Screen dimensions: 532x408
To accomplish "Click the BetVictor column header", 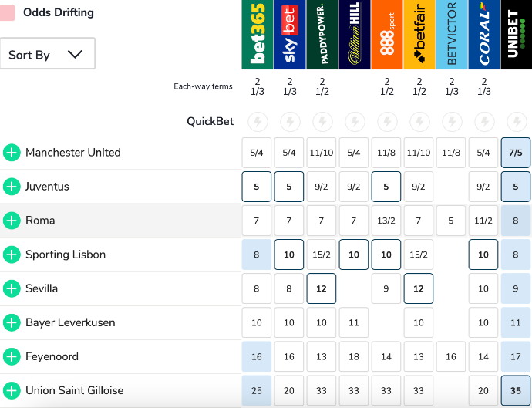I will point(451,35).
